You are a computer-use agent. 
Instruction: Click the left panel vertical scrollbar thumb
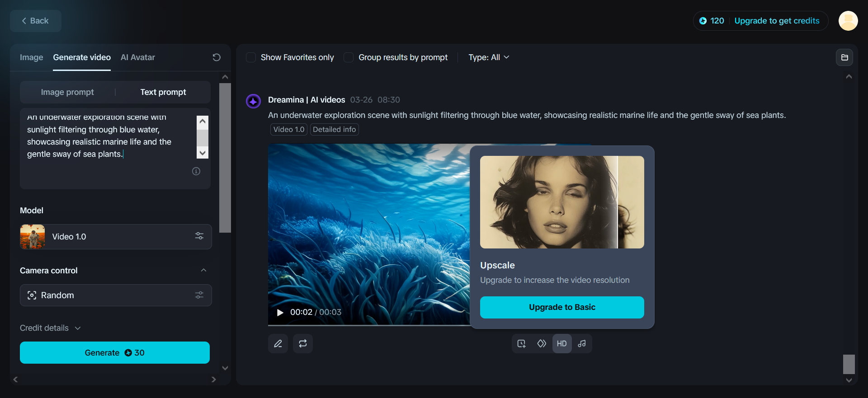pyautogui.click(x=225, y=158)
